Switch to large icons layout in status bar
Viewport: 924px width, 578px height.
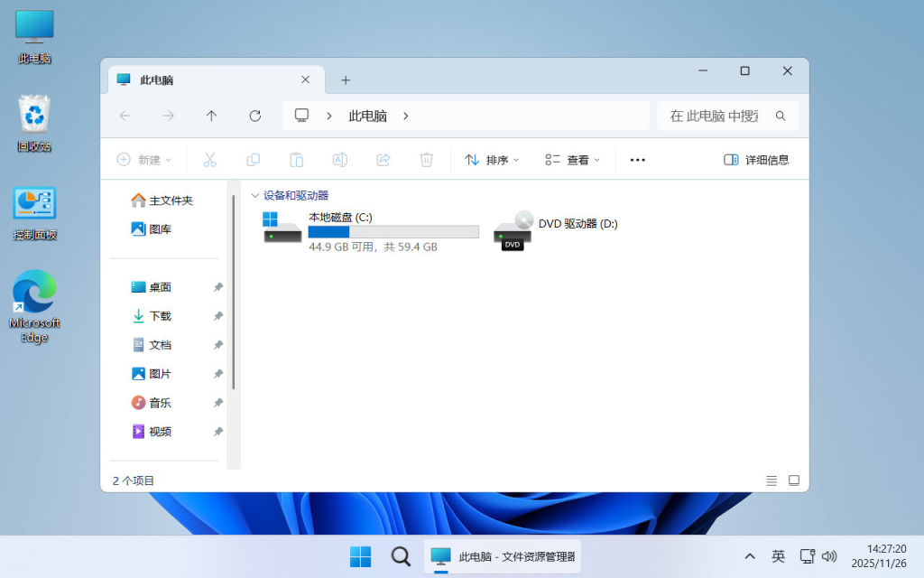pyautogui.click(x=795, y=480)
